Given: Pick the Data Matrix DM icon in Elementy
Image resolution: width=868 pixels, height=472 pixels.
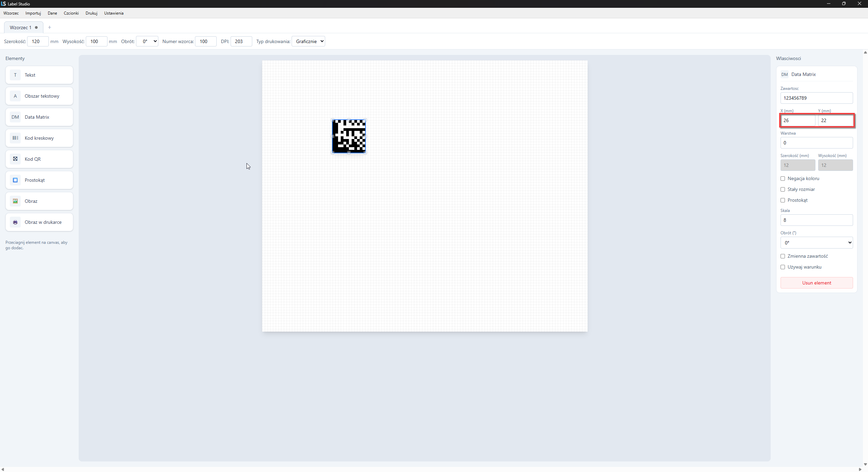Looking at the screenshot, I should point(15,117).
